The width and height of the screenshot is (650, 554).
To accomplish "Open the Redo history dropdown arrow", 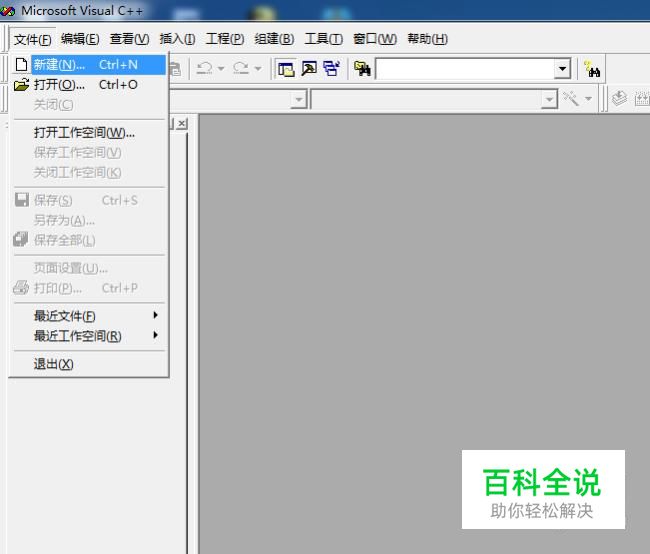I will 258,68.
